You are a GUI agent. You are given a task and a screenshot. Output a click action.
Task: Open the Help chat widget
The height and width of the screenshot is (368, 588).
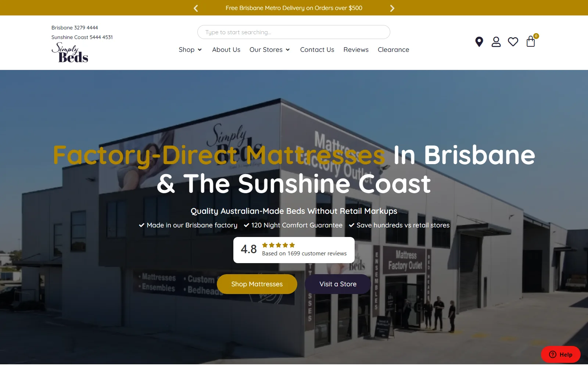561,354
